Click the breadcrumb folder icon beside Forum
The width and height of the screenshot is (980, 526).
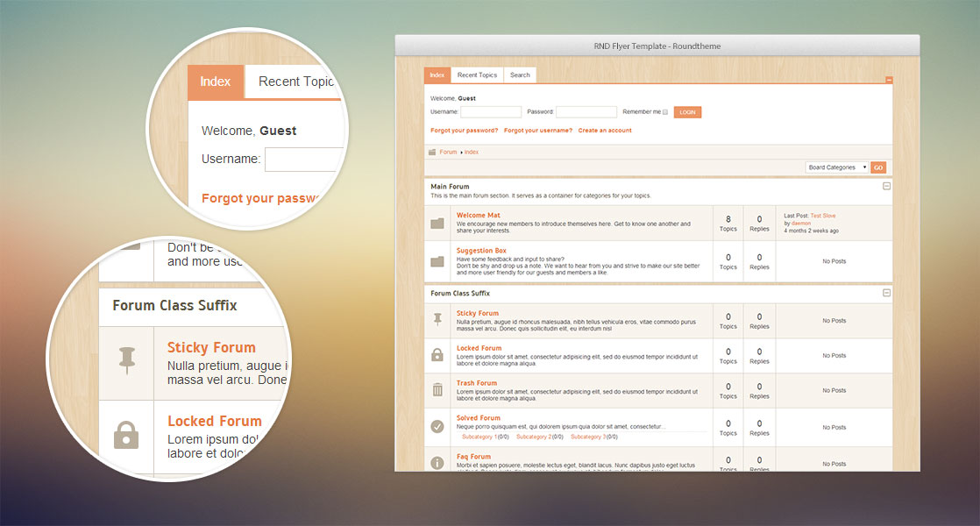432,152
